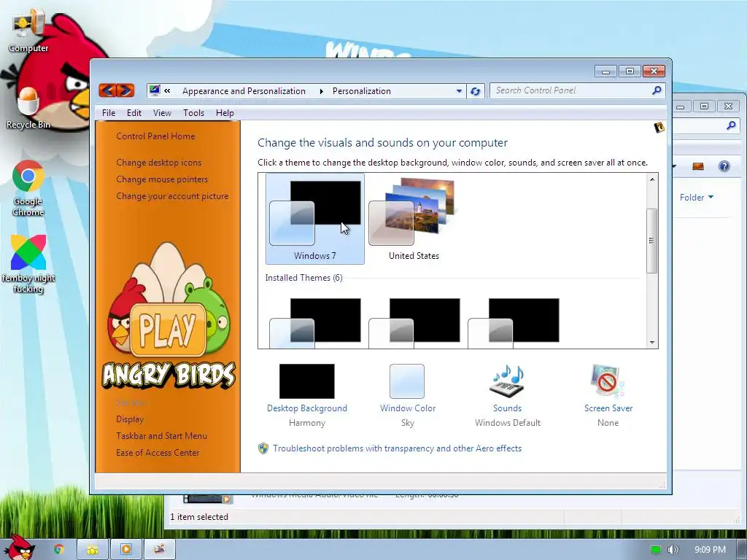Image resolution: width=747 pixels, height=560 pixels.
Task: Open Folder dropdown in background window
Action: pyautogui.click(x=696, y=197)
